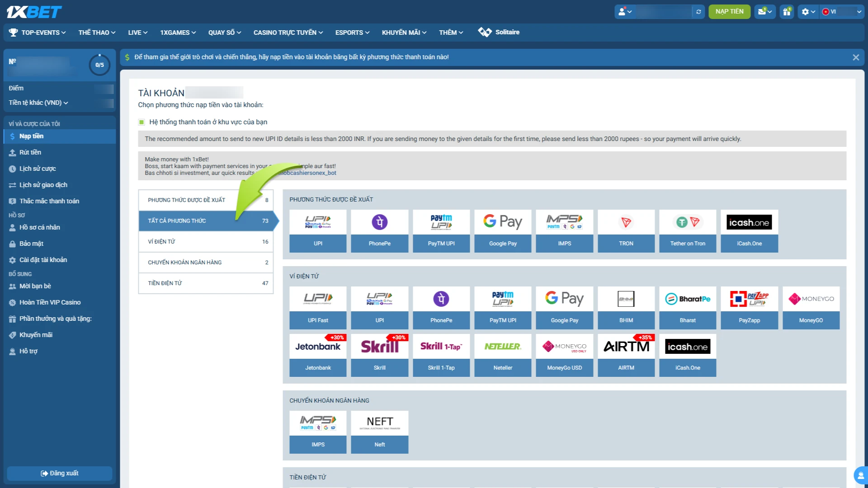Choose the TRON crypto payment tile

point(626,231)
